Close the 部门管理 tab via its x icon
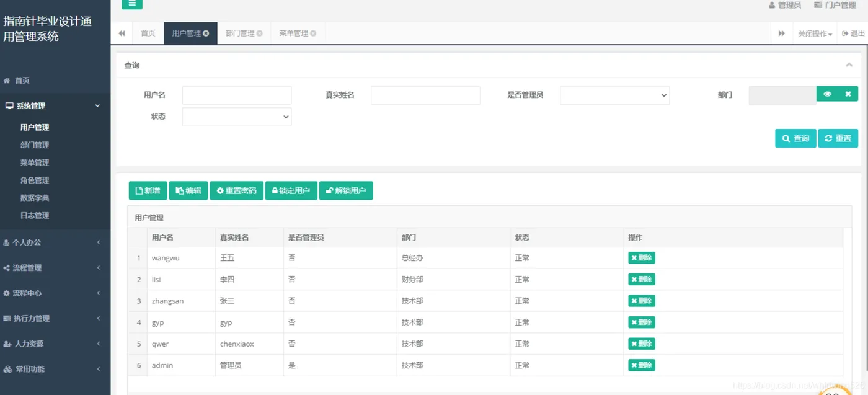 260,33
